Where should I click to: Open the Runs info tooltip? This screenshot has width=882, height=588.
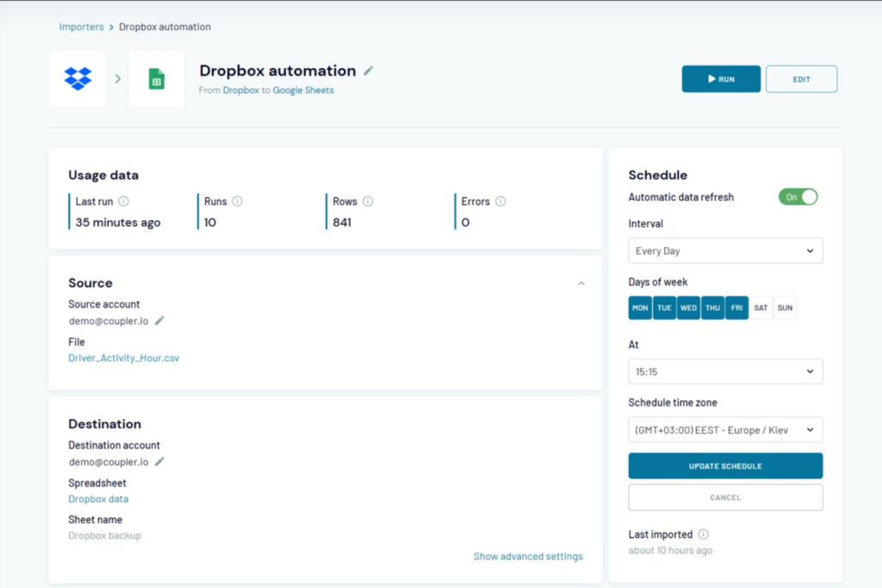pos(236,201)
